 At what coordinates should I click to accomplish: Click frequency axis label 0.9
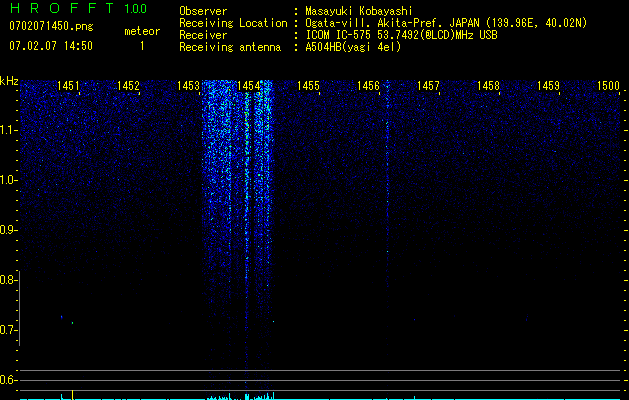click(8, 230)
